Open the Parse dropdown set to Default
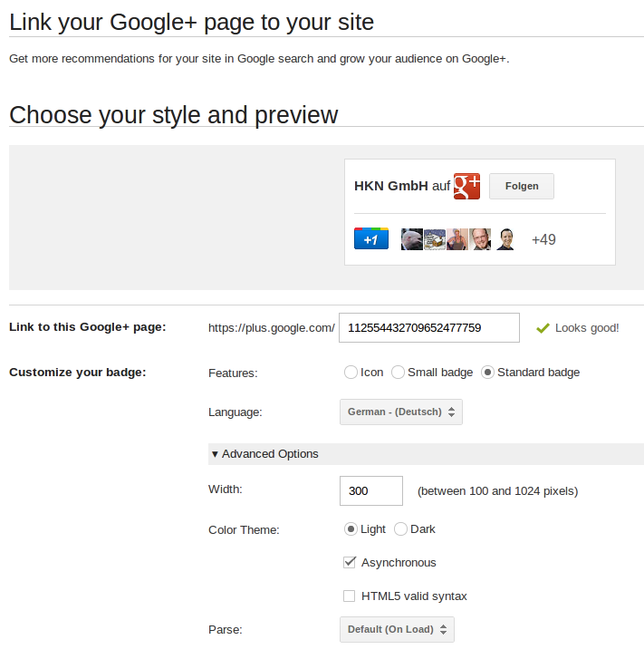 pos(397,629)
